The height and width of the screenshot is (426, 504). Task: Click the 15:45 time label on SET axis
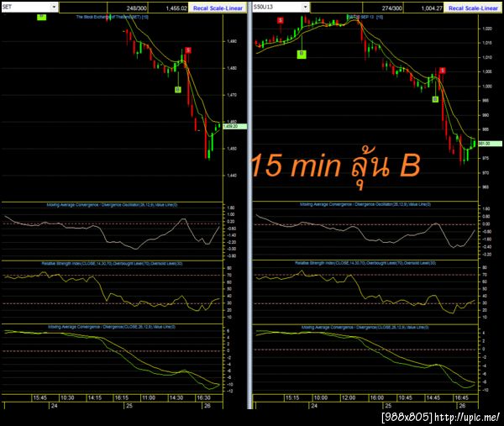(39, 398)
